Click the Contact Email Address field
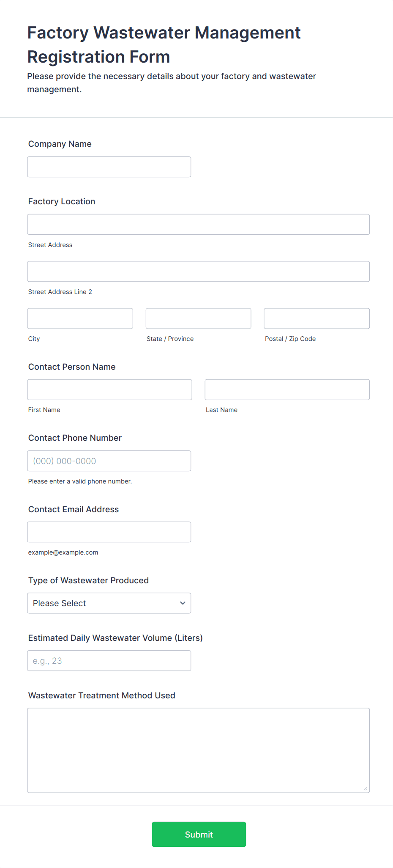Screen dimensions: 393x868 point(109,532)
